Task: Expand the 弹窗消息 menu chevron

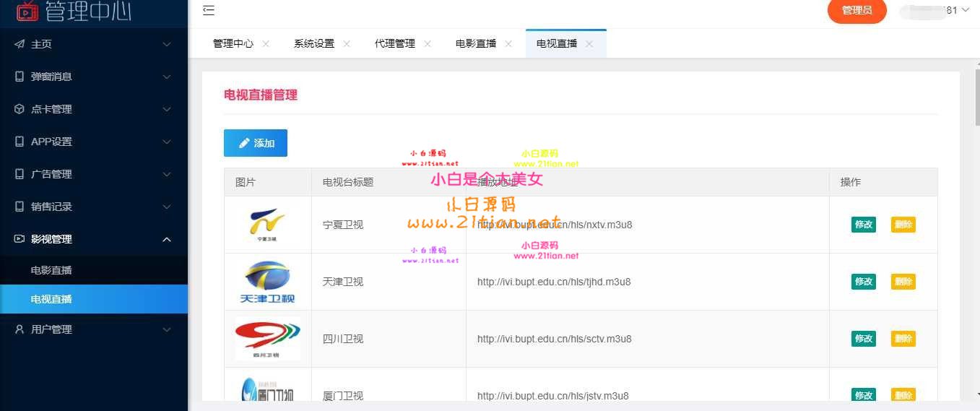Action: [x=167, y=77]
